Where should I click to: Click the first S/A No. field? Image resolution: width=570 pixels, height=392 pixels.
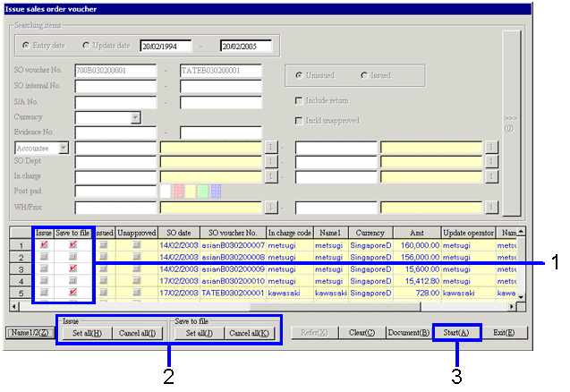(115, 102)
